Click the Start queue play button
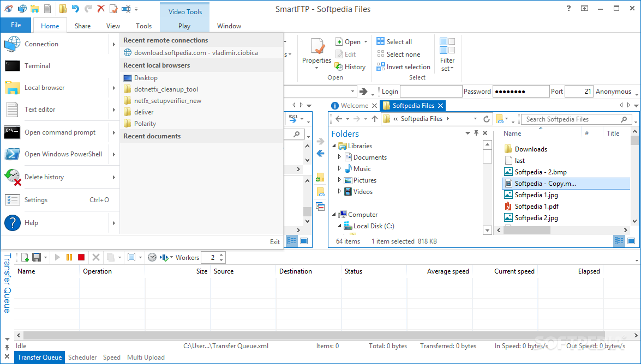The height and width of the screenshot is (364, 641). click(57, 257)
